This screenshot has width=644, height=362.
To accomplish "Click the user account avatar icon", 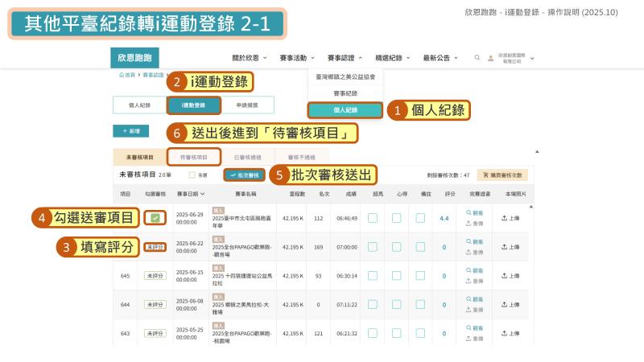I will [489, 58].
